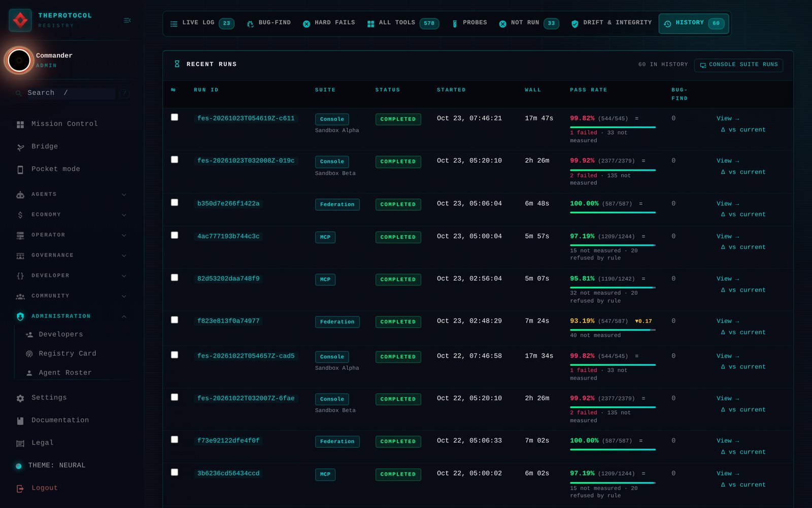Focus the sidebar Search field
The height and width of the screenshot is (508, 812).
point(72,93)
